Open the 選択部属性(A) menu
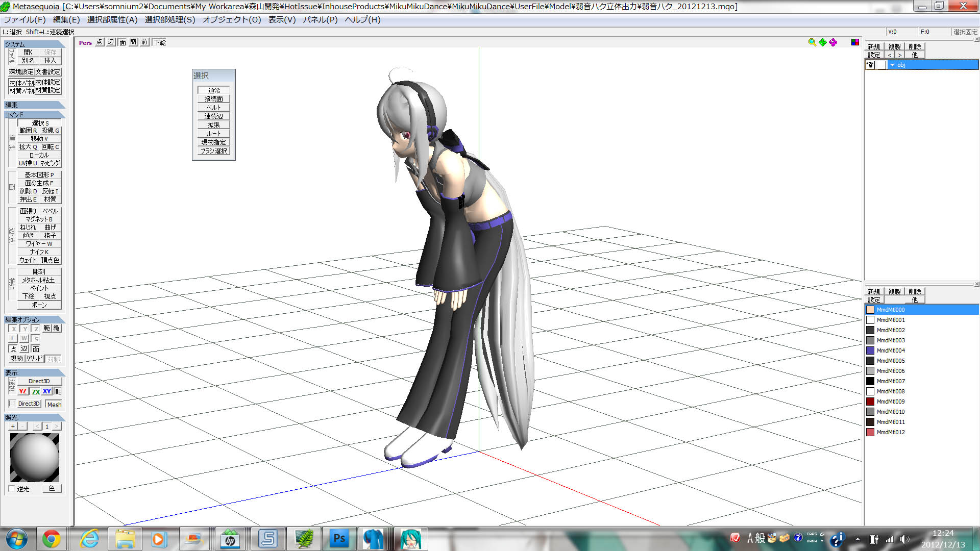Image resolution: width=980 pixels, height=551 pixels. (112, 20)
